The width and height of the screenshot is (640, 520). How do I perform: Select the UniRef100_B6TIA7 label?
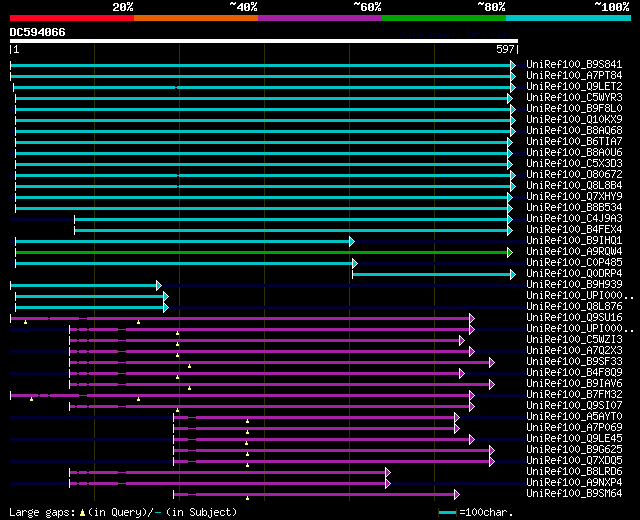tap(574, 142)
